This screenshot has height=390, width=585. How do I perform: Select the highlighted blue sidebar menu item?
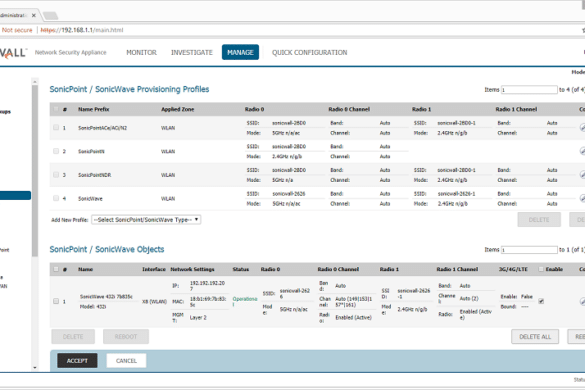(15, 195)
